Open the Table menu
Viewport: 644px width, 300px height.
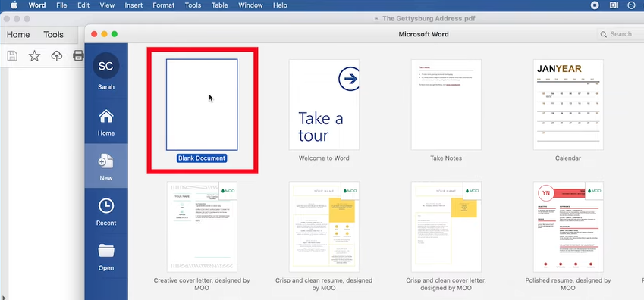(x=220, y=5)
